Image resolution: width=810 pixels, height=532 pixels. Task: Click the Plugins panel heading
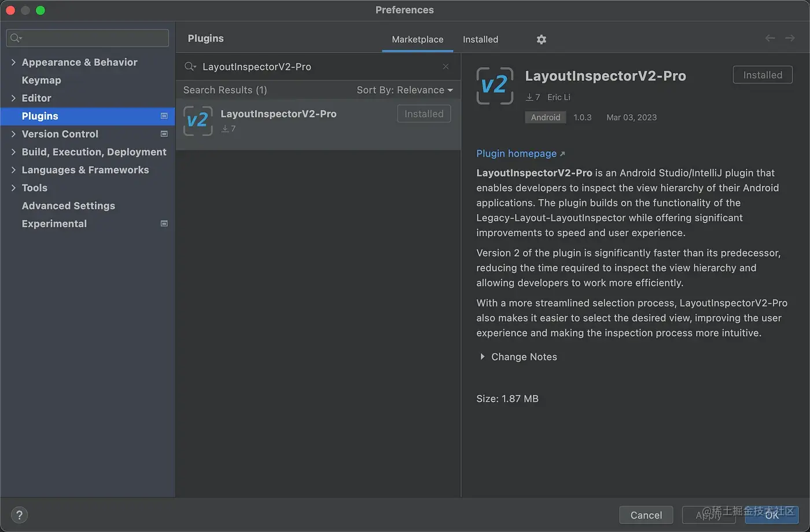click(205, 38)
